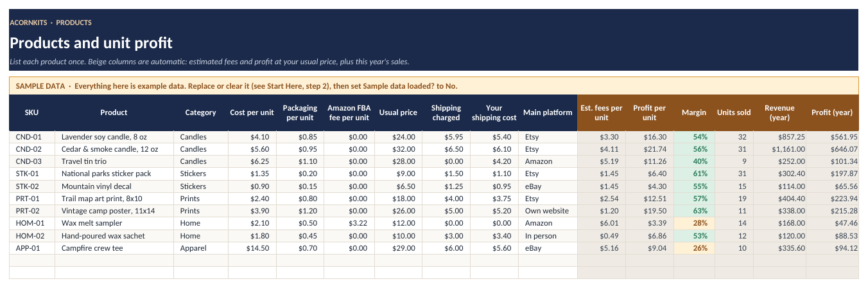Select the Profit (year) header

tap(832, 113)
